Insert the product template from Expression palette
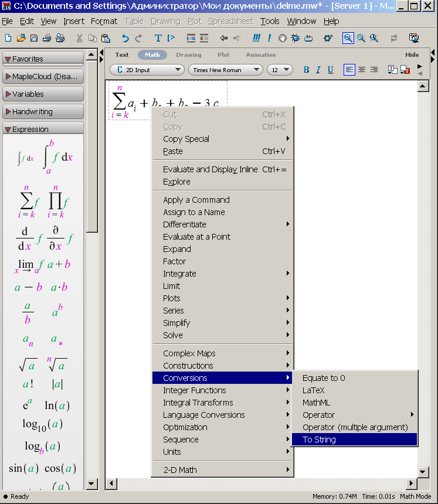The width and height of the screenshot is (438, 504). pyautogui.click(x=58, y=202)
